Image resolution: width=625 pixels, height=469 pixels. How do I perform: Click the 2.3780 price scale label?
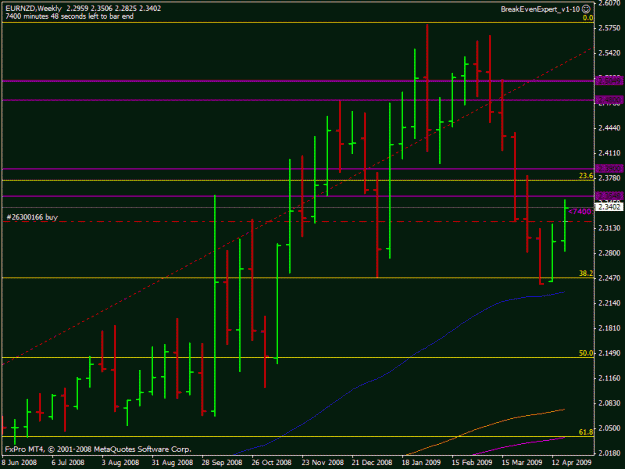click(x=609, y=178)
